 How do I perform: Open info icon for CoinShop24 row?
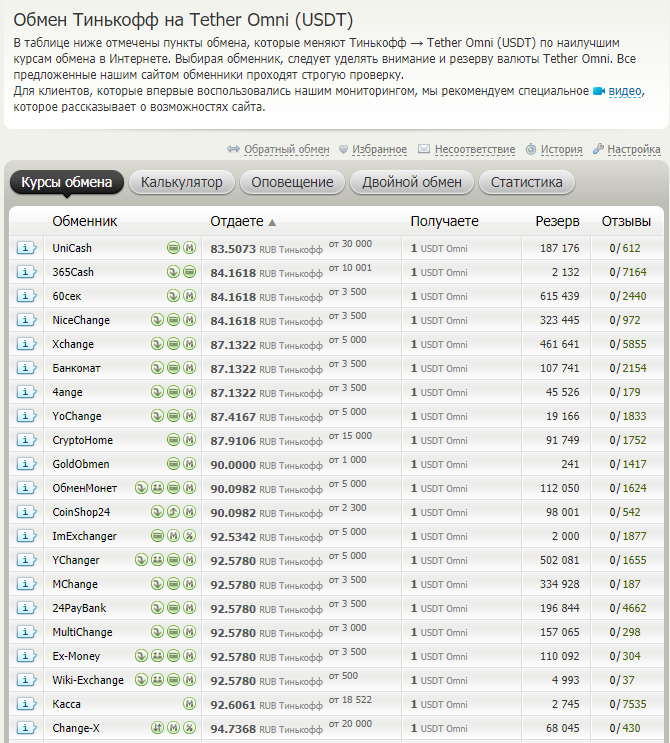click(x=27, y=512)
